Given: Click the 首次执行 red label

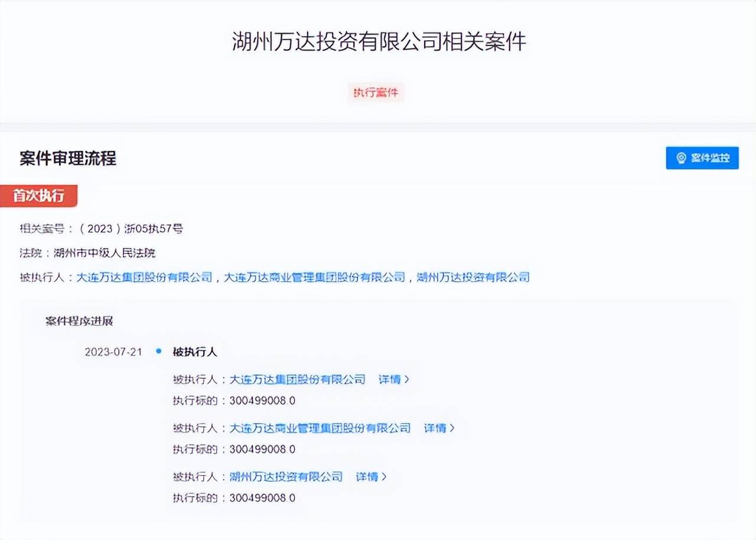Looking at the screenshot, I should pos(38,196).
